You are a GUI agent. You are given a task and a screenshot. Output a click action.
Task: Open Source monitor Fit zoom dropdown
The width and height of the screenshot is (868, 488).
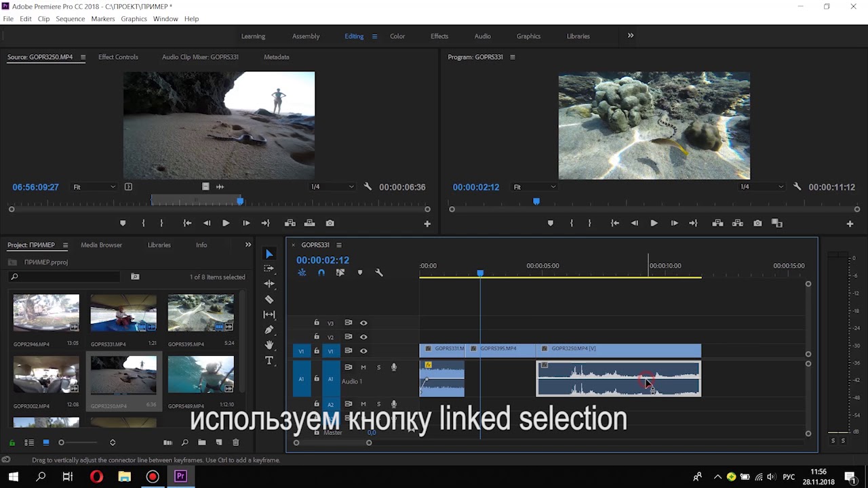pyautogui.click(x=94, y=187)
